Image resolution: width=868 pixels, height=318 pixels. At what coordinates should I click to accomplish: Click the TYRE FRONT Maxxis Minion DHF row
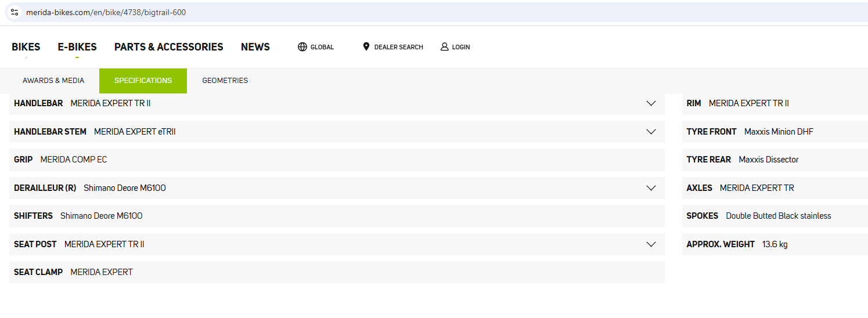tap(775, 132)
